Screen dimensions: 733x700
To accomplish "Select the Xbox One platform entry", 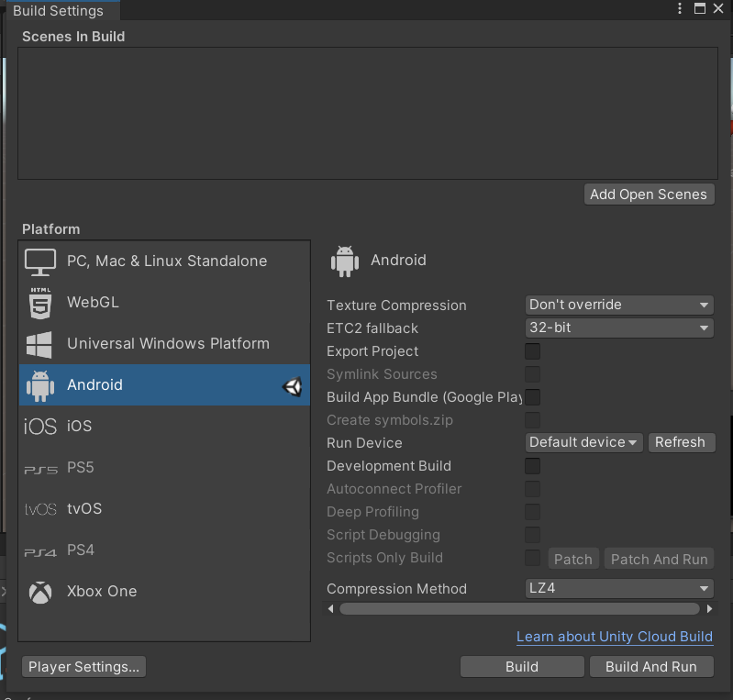I will [x=164, y=592].
